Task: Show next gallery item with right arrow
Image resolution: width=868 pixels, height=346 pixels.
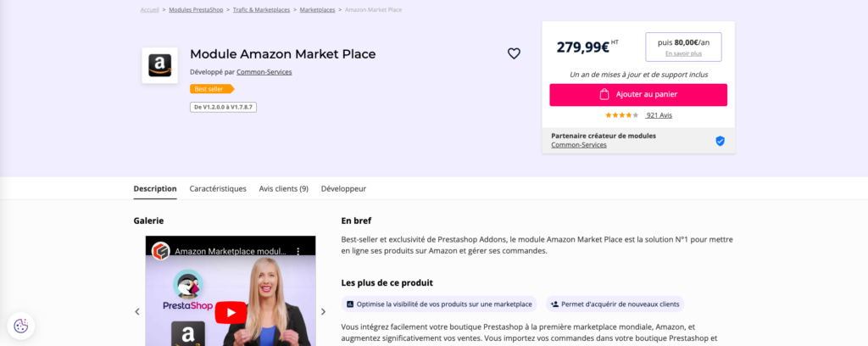Action: (323, 312)
